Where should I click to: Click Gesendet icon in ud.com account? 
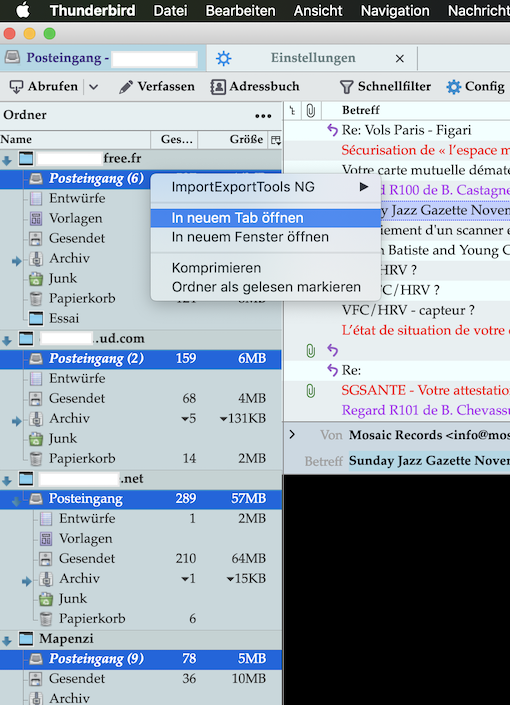(36, 399)
